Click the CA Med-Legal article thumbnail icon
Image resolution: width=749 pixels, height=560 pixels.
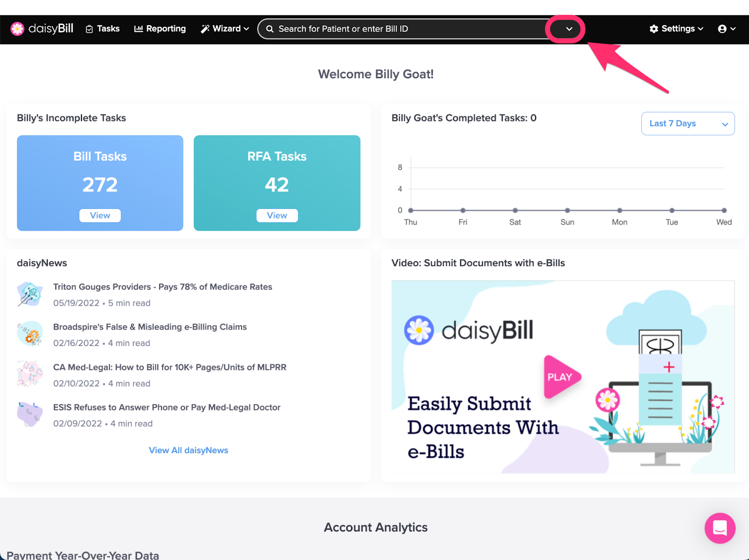coord(30,374)
